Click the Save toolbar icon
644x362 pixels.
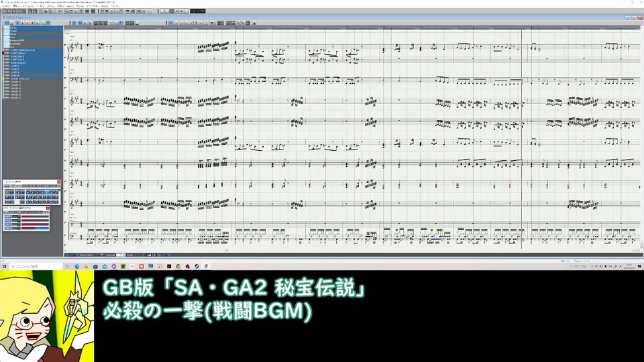click(x=14, y=11)
